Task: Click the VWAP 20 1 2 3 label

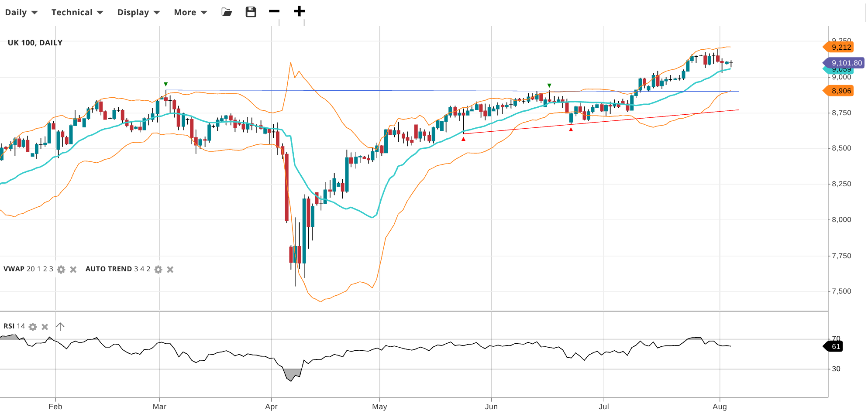Action: click(28, 269)
